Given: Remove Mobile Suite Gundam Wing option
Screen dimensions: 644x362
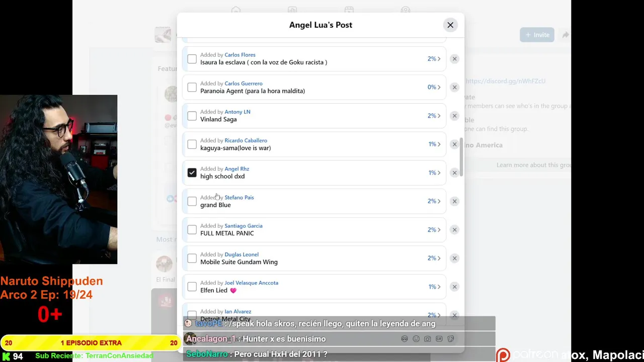Looking at the screenshot, I should click(x=454, y=258).
